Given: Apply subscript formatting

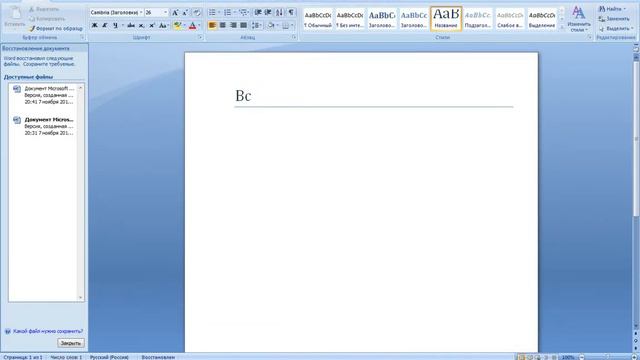Looking at the screenshot, I should tap(141, 25).
